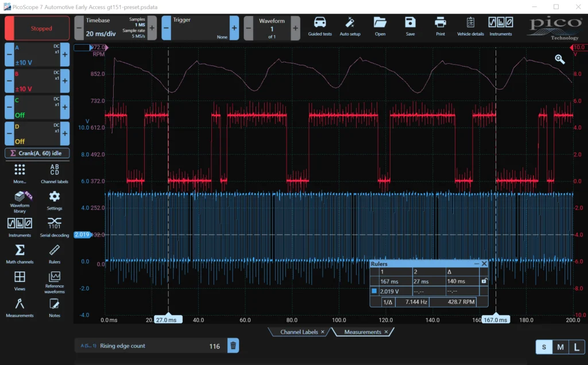Click channel D plus button

click(x=65, y=133)
